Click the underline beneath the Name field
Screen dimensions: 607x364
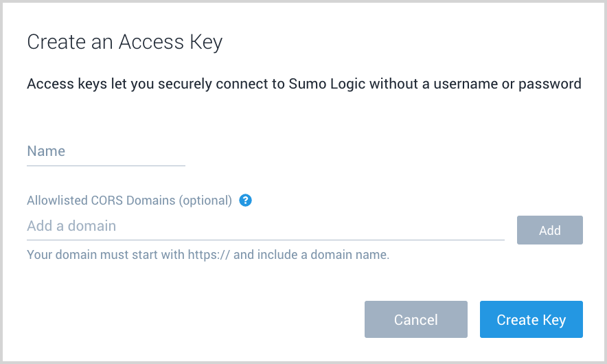(106, 166)
